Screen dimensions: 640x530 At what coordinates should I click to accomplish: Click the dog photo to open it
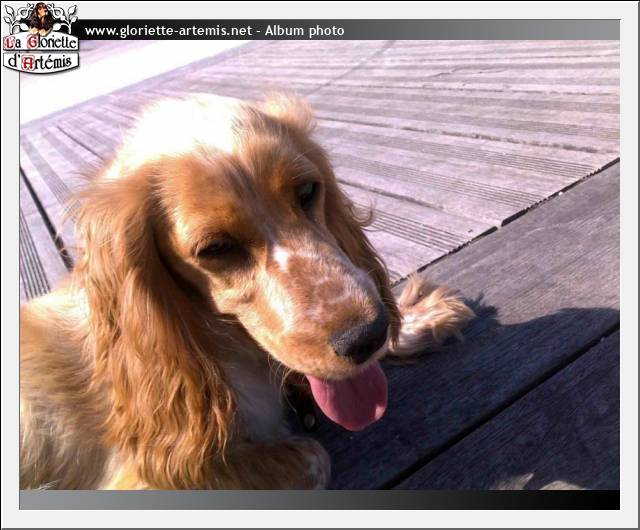(x=320, y=265)
